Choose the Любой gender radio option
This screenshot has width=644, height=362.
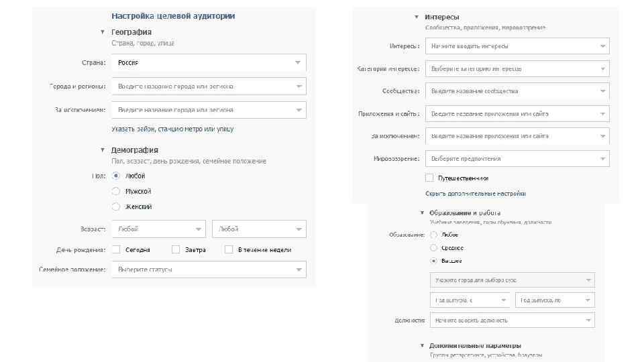[116, 176]
